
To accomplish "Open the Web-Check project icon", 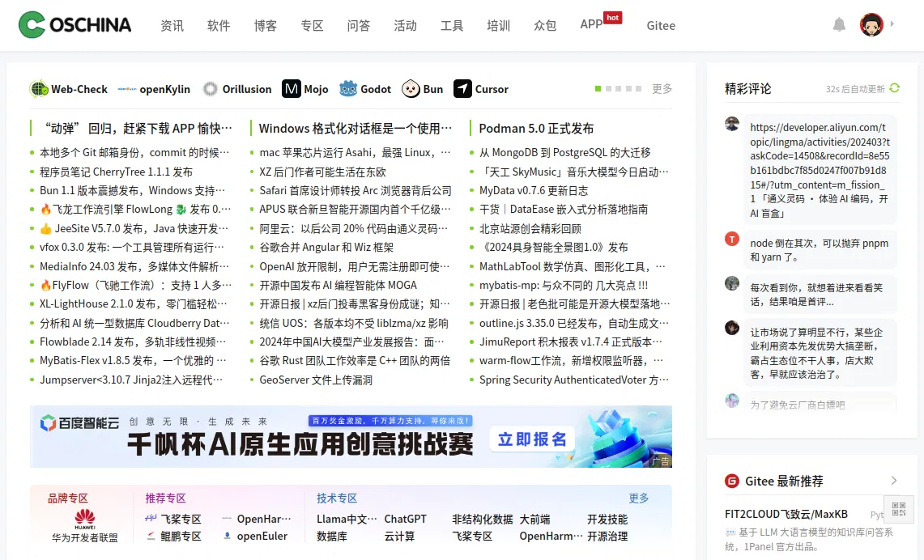I will click(x=39, y=89).
